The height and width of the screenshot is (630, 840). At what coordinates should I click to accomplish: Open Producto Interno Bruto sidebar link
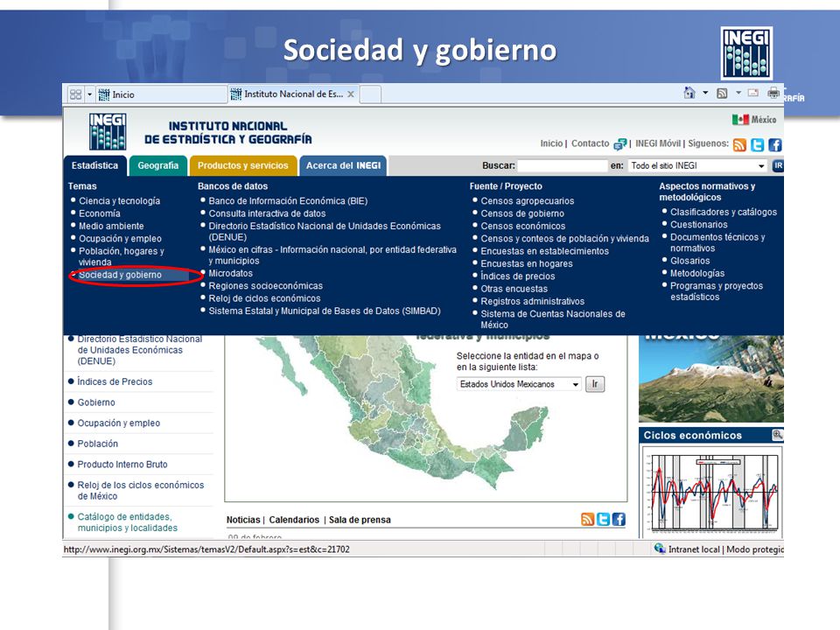point(122,465)
